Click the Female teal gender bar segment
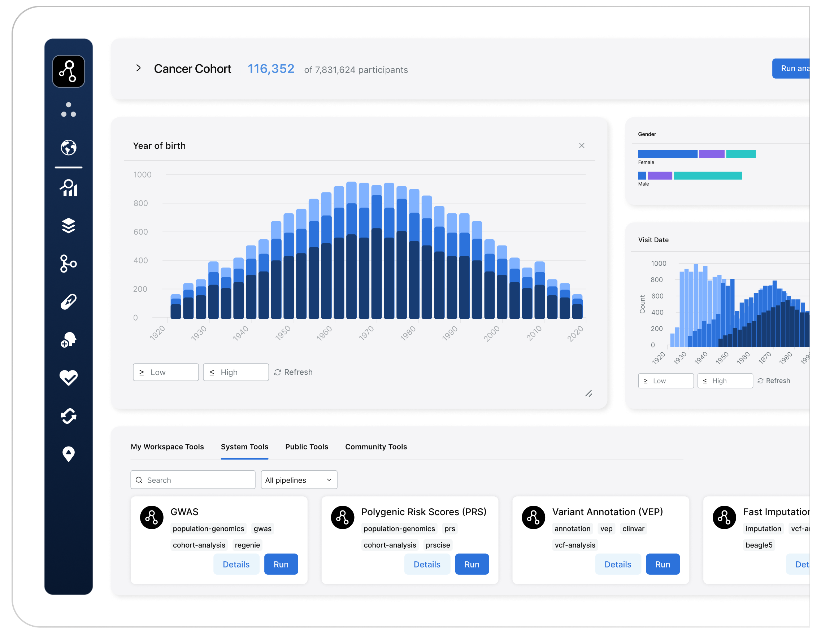The height and width of the screenshot is (644, 821). coord(742,154)
